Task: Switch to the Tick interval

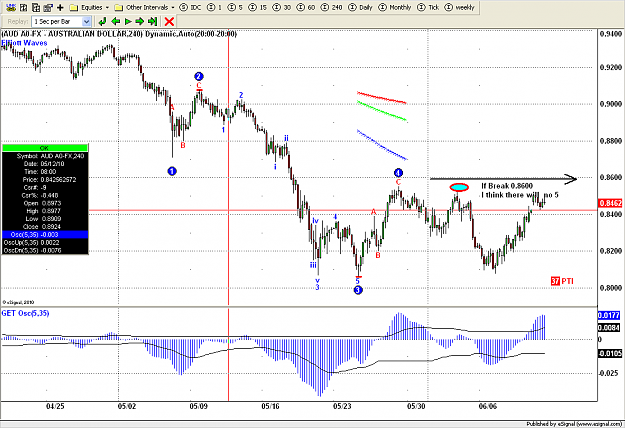Action: tap(428, 7)
